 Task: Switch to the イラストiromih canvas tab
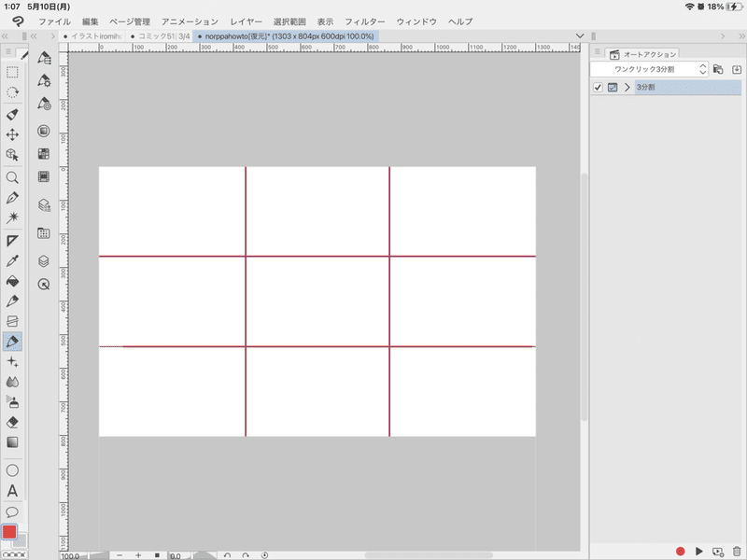[92, 36]
